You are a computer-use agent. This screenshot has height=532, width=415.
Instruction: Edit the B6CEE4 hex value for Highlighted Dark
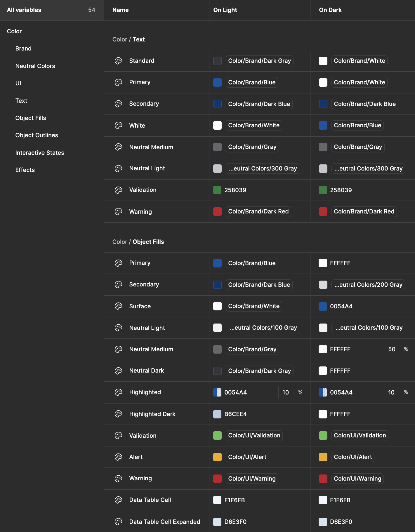(235, 414)
